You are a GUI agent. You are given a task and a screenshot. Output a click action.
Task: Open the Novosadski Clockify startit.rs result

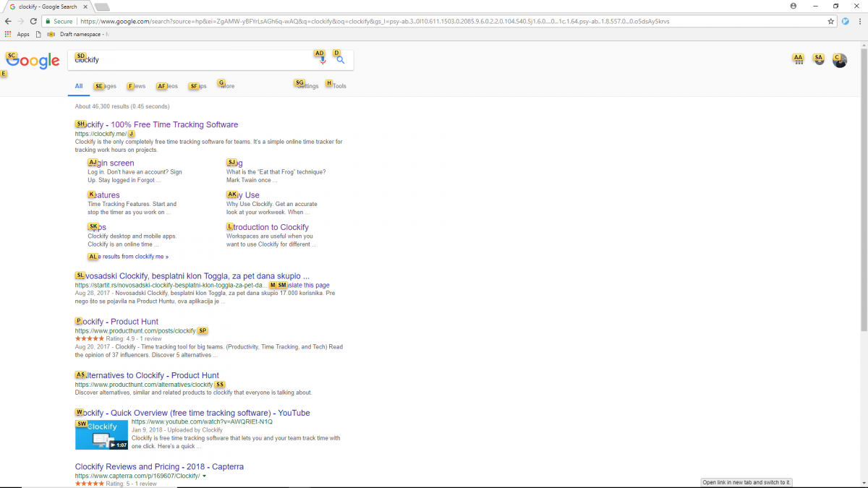192,276
